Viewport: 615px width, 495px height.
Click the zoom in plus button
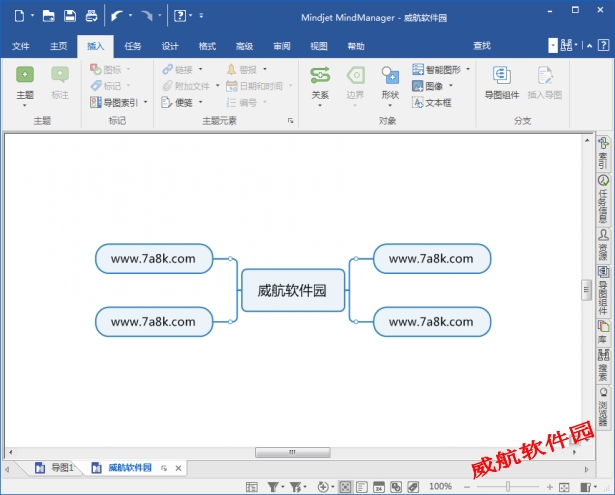point(549,487)
